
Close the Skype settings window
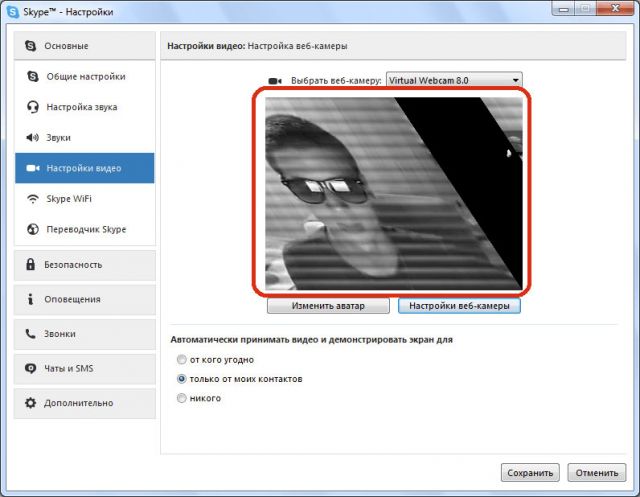(x=615, y=8)
